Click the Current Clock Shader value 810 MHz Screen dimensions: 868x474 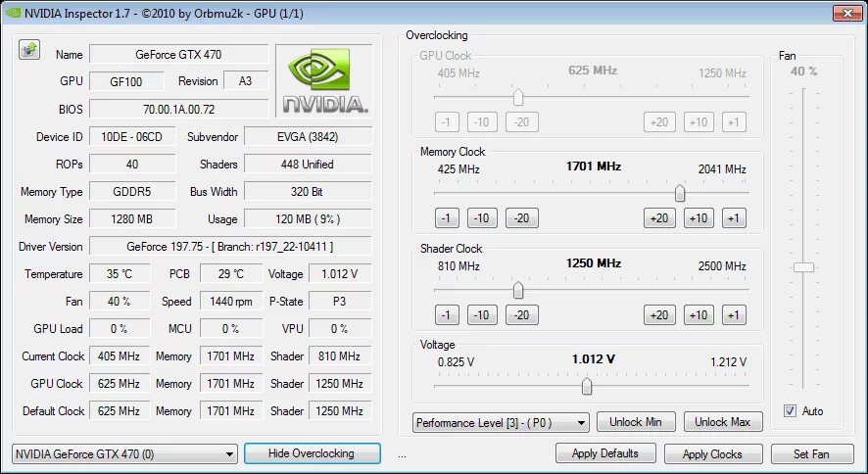click(340, 356)
